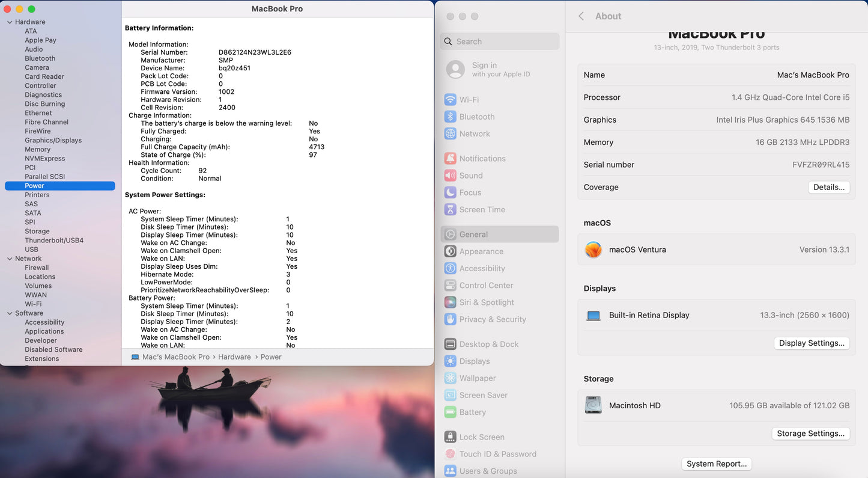This screenshot has width=868, height=478.
Task: Click the System Report button
Action: point(716,464)
